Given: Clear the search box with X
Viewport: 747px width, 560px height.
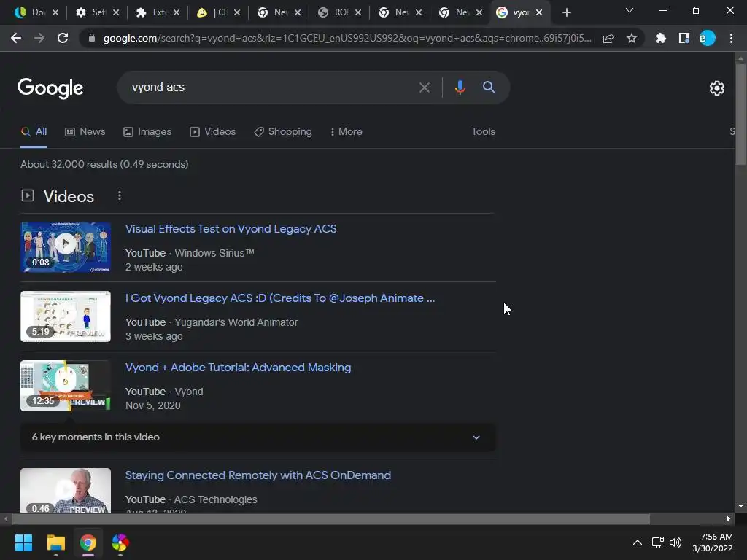Looking at the screenshot, I should pos(424,87).
